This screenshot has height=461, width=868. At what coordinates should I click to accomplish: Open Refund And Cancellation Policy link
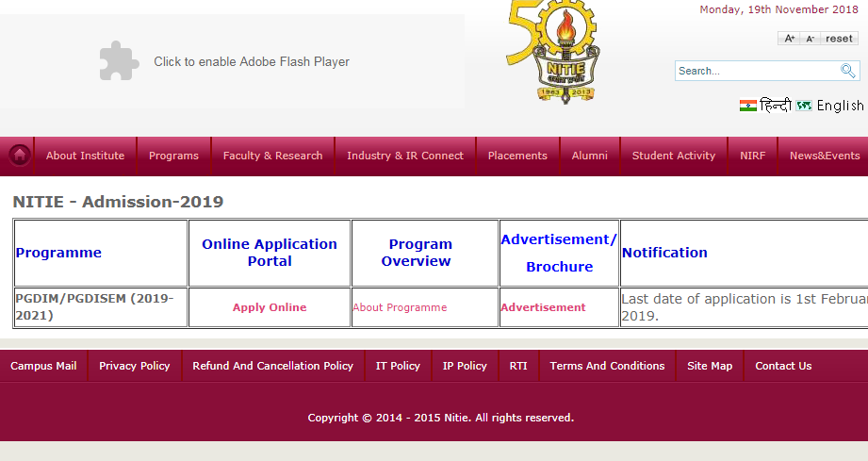[x=273, y=366]
